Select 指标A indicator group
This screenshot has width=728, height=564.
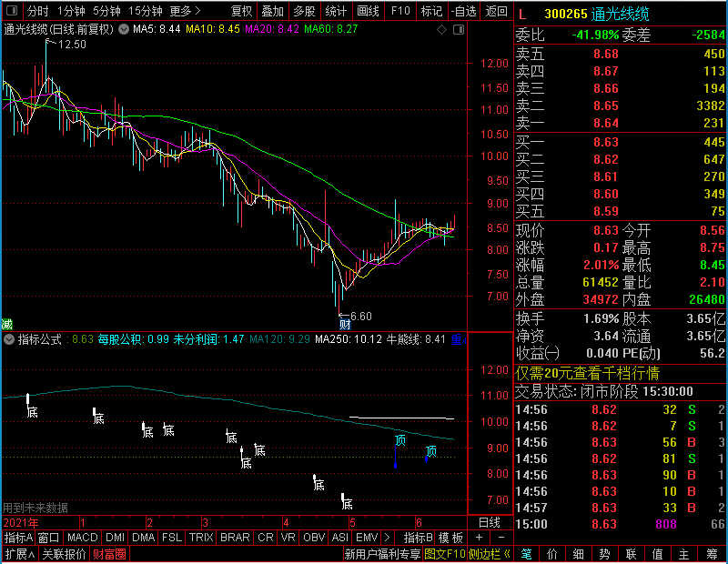pos(18,538)
